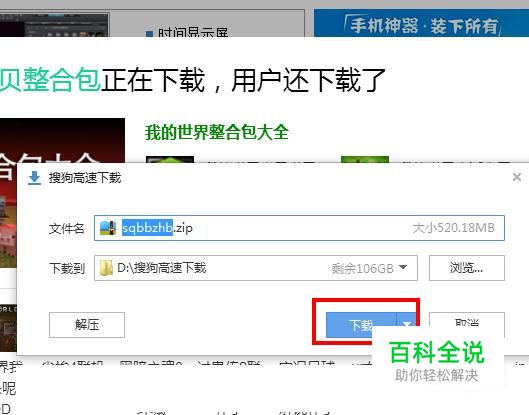Image resolution: width=529 pixels, height=415 pixels.
Task: Click the folder icon in the download path
Action: (106, 268)
